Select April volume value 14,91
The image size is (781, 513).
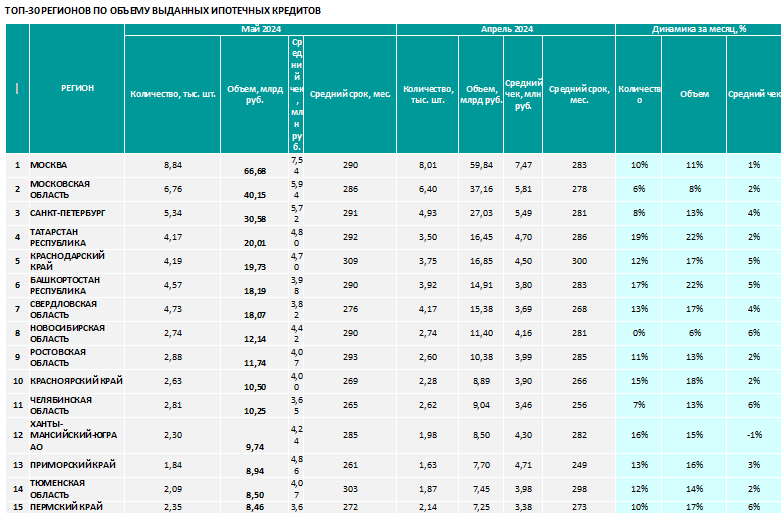[x=481, y=285]
